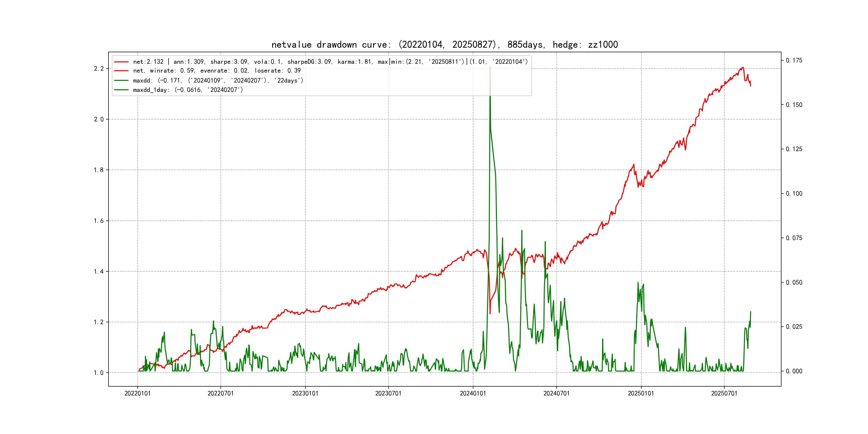Click the red net:2.132 legend line swatch
Image resolution: width=868 pixels, height=434 pixels.
click(x=121, y=62)
